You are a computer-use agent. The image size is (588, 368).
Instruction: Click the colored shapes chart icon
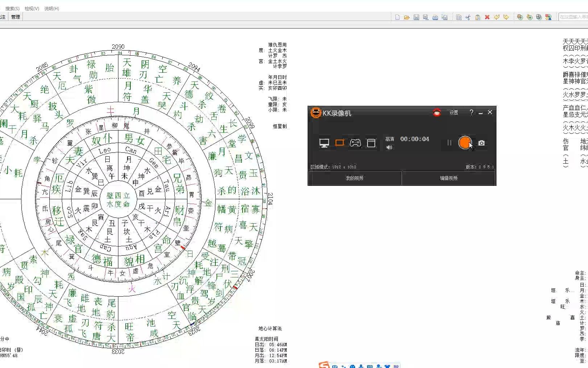548,17
